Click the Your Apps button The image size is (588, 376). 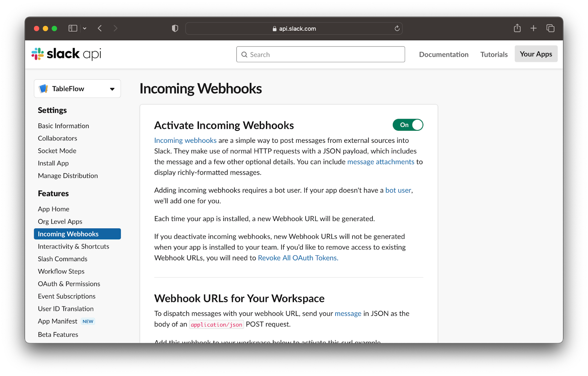pos(536,54)
